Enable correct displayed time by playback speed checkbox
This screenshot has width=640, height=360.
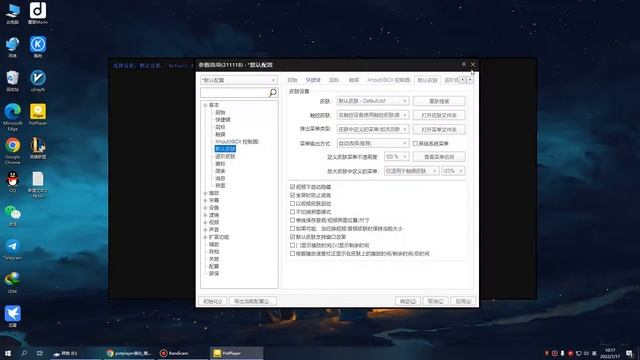[x=292, y=253]
